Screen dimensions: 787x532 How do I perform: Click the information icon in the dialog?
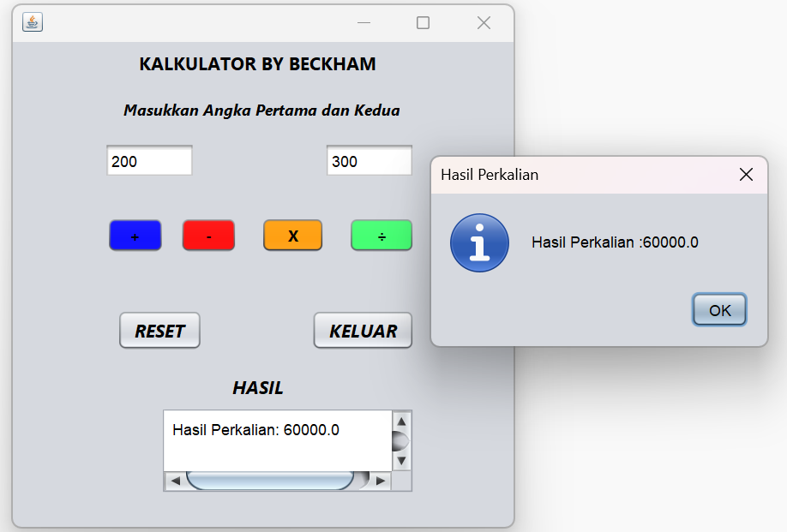pos(479,242)
